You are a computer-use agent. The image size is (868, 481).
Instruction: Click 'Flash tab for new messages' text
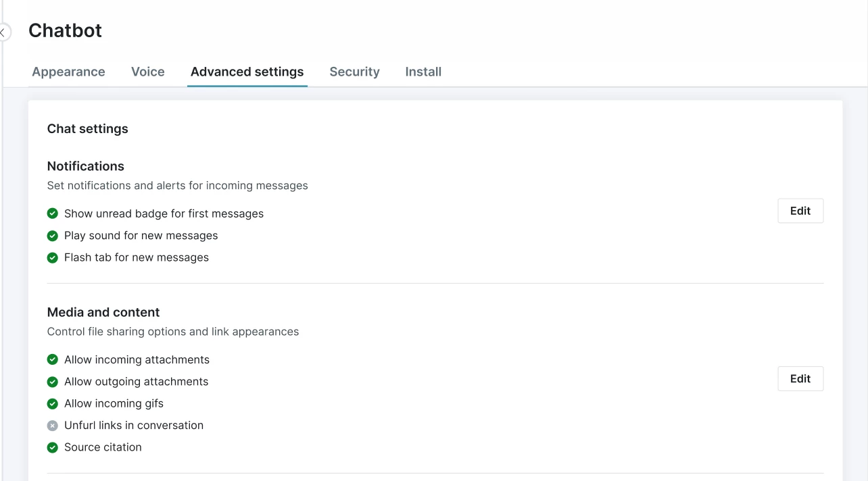(137, 257)
